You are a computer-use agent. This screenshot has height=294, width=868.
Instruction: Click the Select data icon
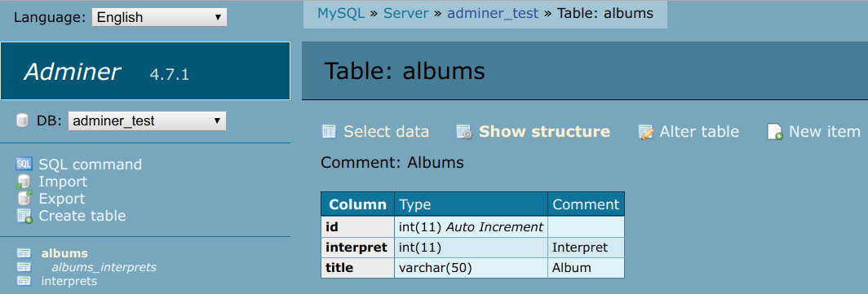[330, 132]
